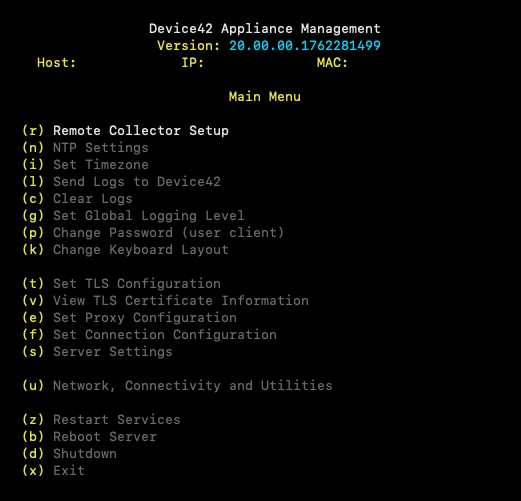521x501 pixels.
Task: Pick the Clear Logs option
Action: coord(93,199)
